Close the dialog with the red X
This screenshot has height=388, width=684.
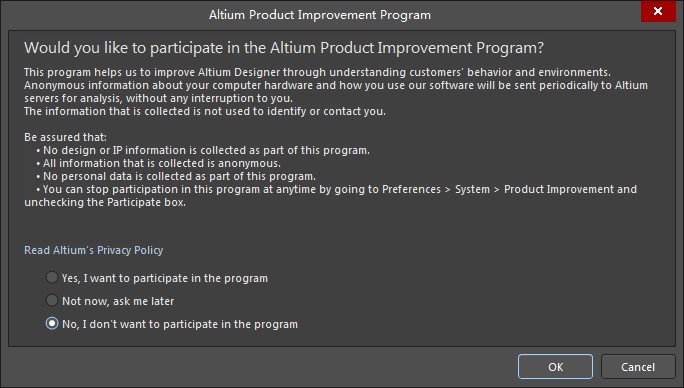coord(658,11)
